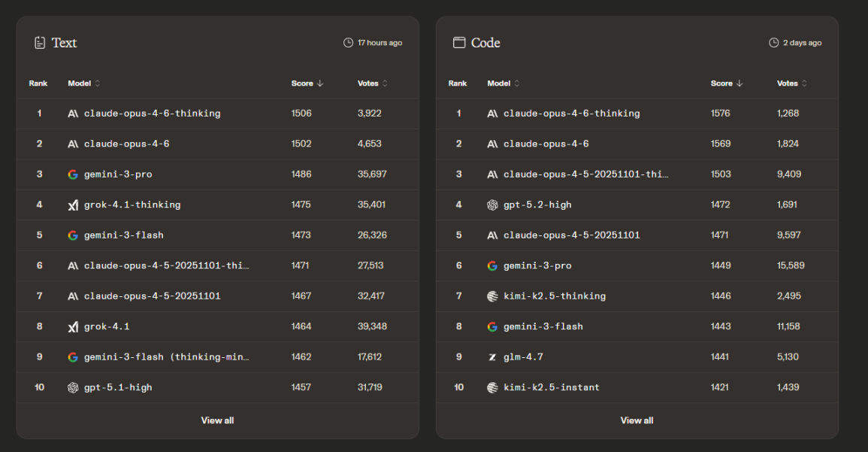Click Google icon for gemini-3-flash (thinking-min…
Viewport: 868px width, 452px height.
72,357
